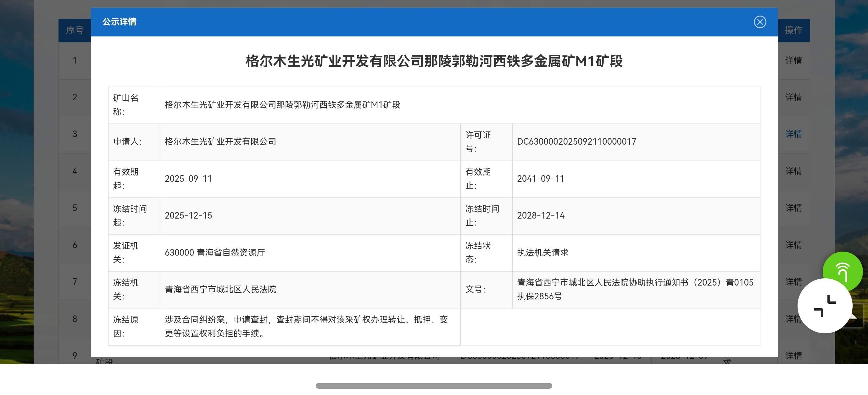Click the bold mine name heading
Screen dimensions: 868x395
pos(434,61)
